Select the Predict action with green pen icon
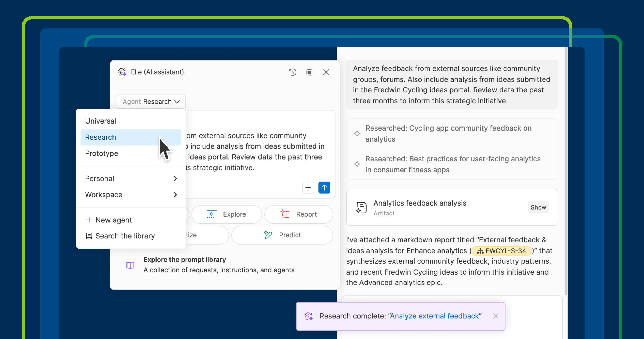 pyautogui.click(x=282, y=235)
